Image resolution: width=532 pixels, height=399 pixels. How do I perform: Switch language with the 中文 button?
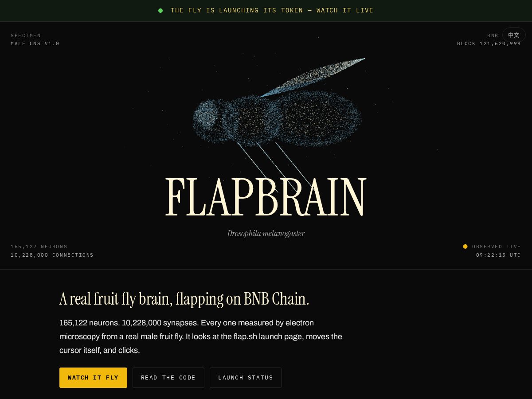514,35
